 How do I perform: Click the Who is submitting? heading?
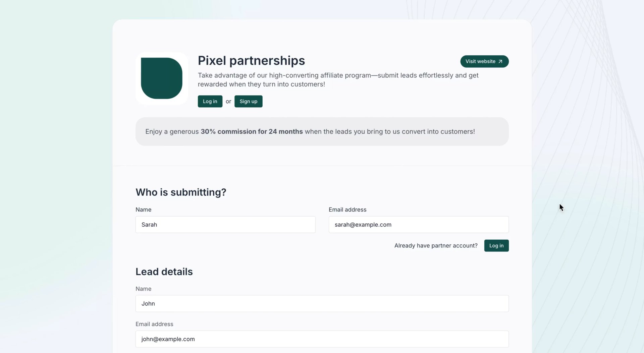181,192
